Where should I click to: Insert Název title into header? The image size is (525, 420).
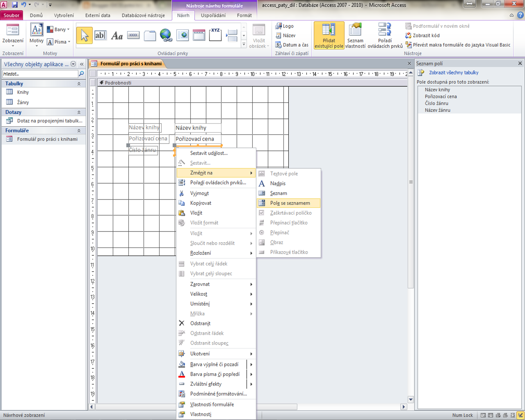tap(285, 35)
